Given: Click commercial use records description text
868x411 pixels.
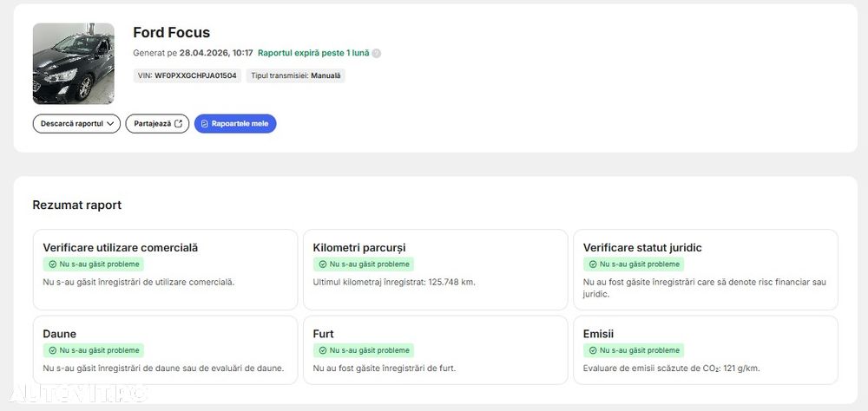Looking at the screenshot, I should point(138,282).
